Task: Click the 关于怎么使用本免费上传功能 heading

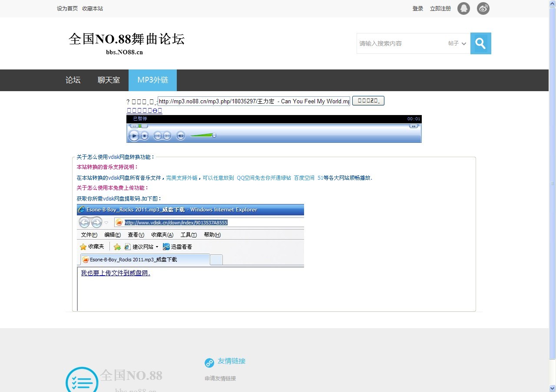Action: coord(113,188)
